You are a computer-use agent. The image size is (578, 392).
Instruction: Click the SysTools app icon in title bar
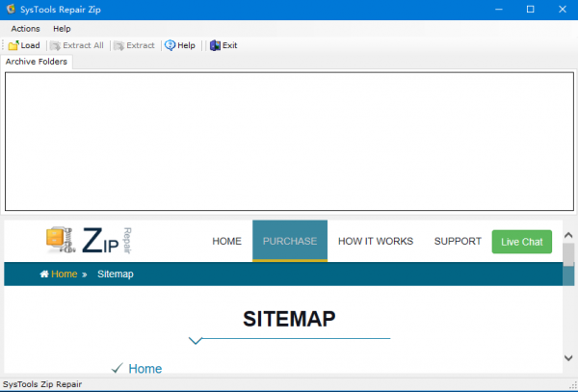point(11,10)
